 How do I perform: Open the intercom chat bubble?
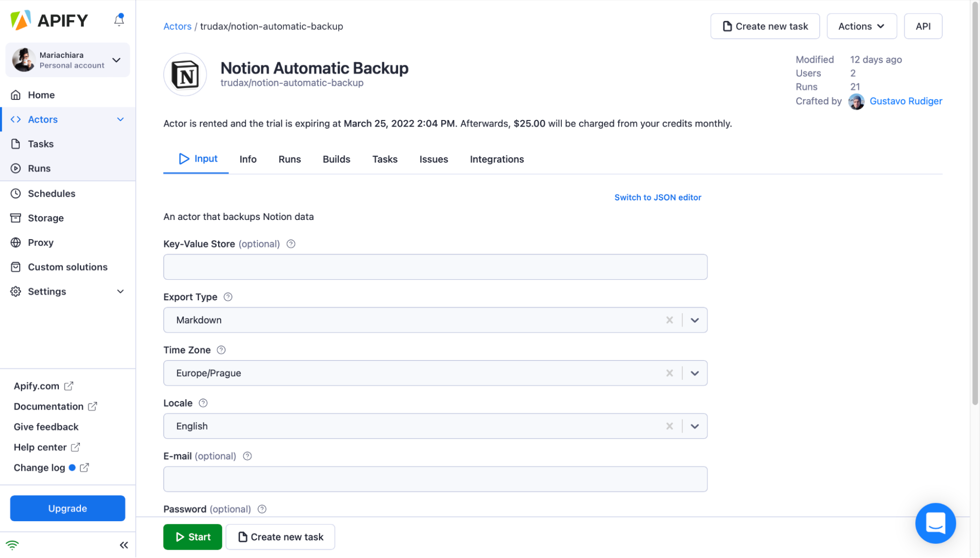(x=935, y=523)
